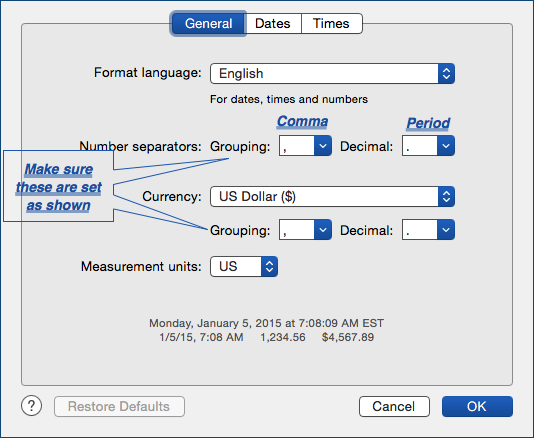Expand the Format language English menu
This screenshot has width=534, height=438.
point(332,73)
